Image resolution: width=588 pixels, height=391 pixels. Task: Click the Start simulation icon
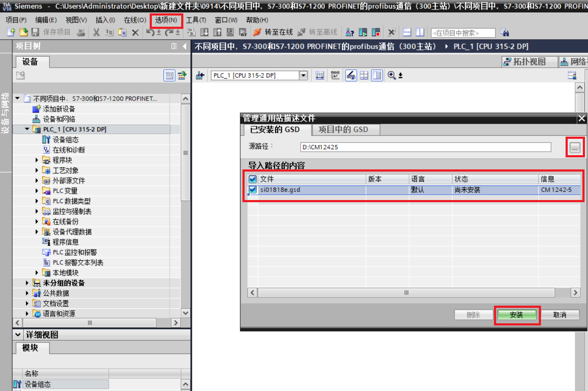pos(230,32)
